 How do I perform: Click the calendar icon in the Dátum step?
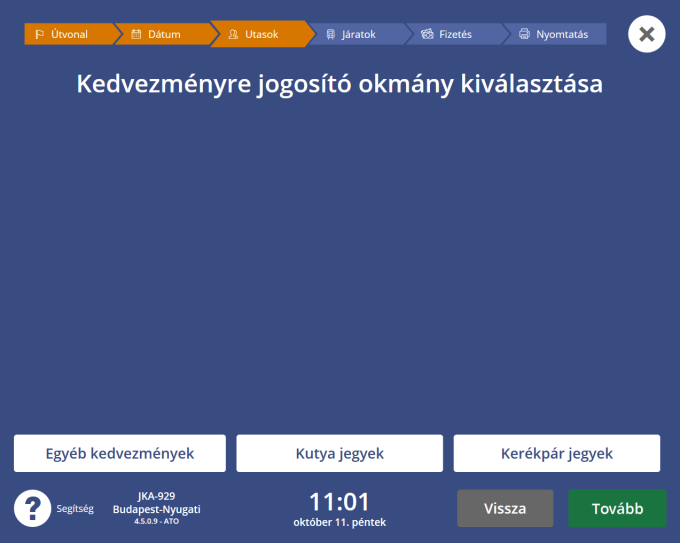pos(136,35)
